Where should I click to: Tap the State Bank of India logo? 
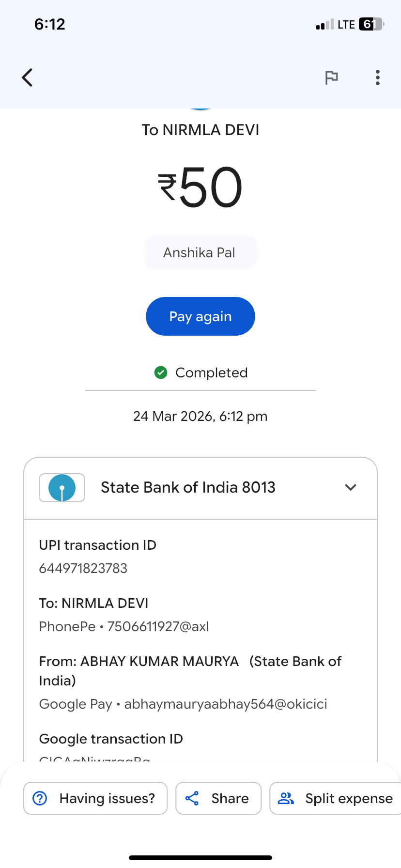[62, 488]
